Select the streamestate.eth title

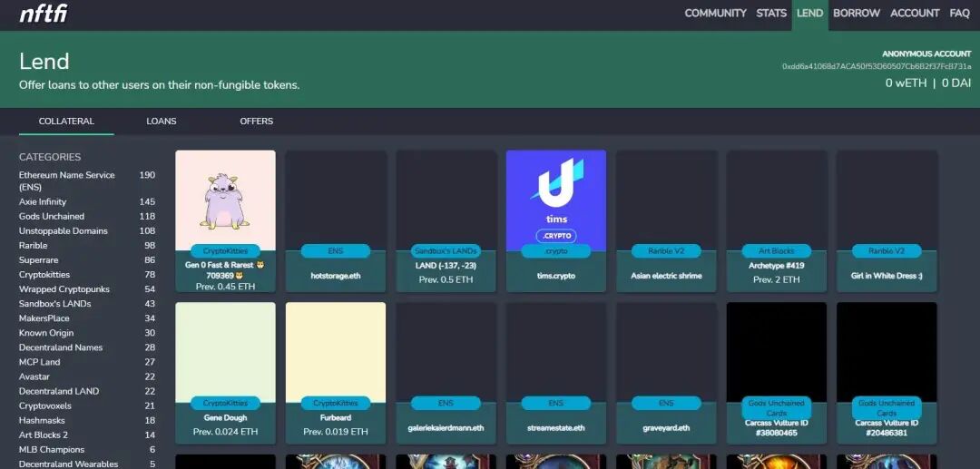pos(556,428)
